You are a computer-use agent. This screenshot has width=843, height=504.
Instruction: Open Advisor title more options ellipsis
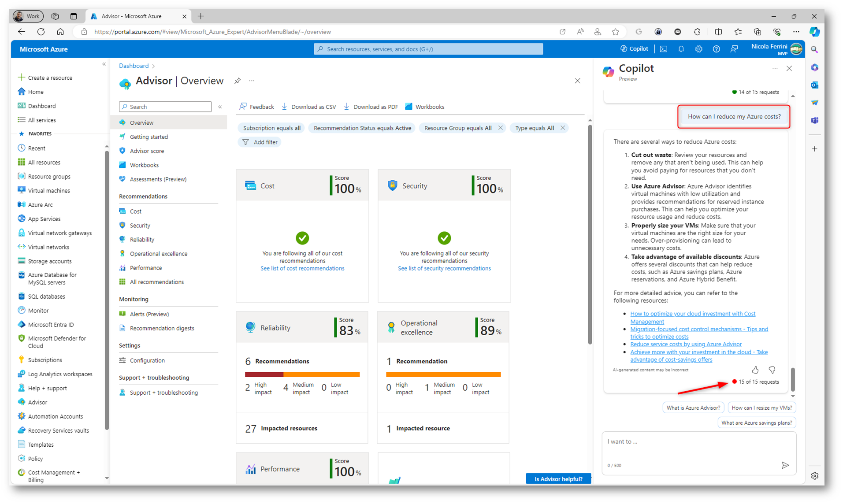click(x=252, y=81)
